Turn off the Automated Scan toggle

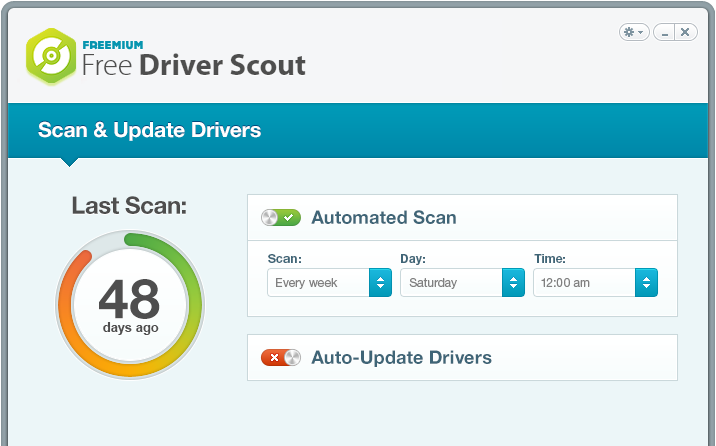click(x=281, y=218)
